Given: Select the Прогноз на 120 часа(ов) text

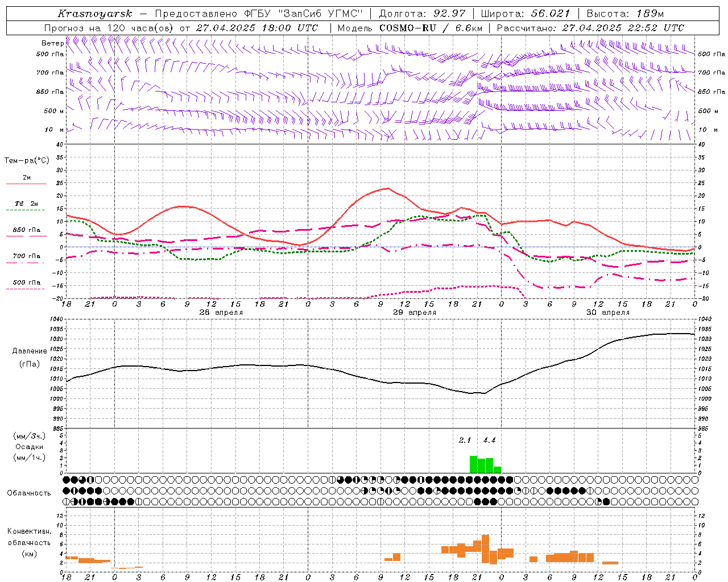Looking at the screenshot, I should pos(110,28).
